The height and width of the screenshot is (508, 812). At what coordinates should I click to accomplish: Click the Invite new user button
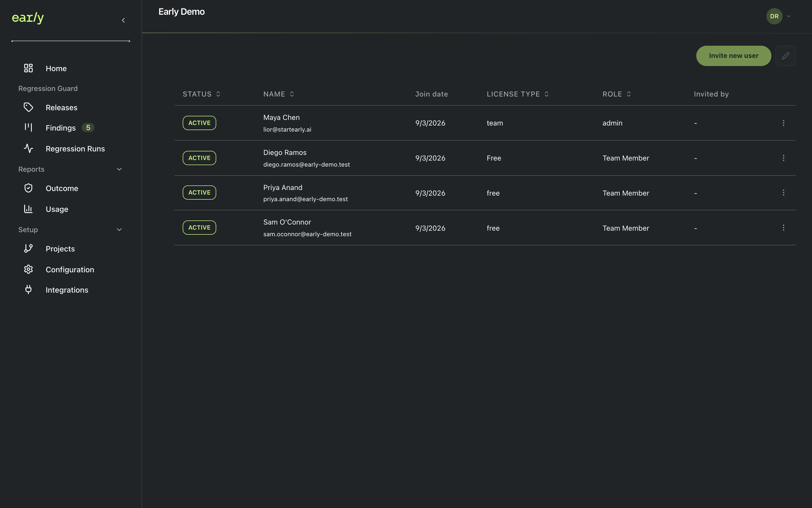pyautogui.click(x=734, y=56)
